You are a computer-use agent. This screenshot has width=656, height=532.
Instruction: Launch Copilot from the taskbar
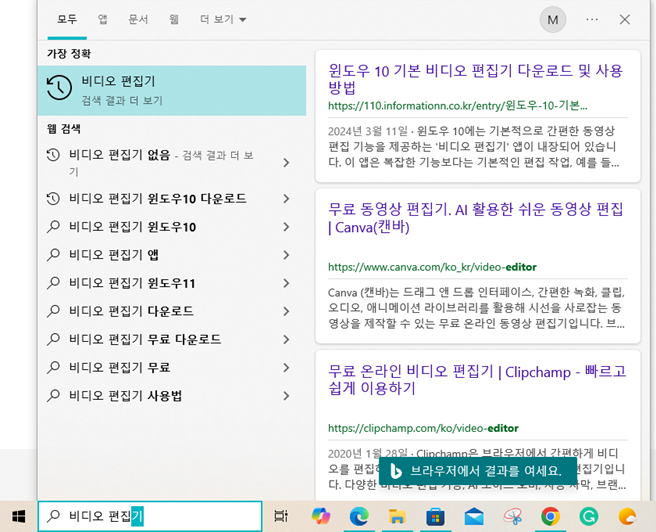click(321, 517)
